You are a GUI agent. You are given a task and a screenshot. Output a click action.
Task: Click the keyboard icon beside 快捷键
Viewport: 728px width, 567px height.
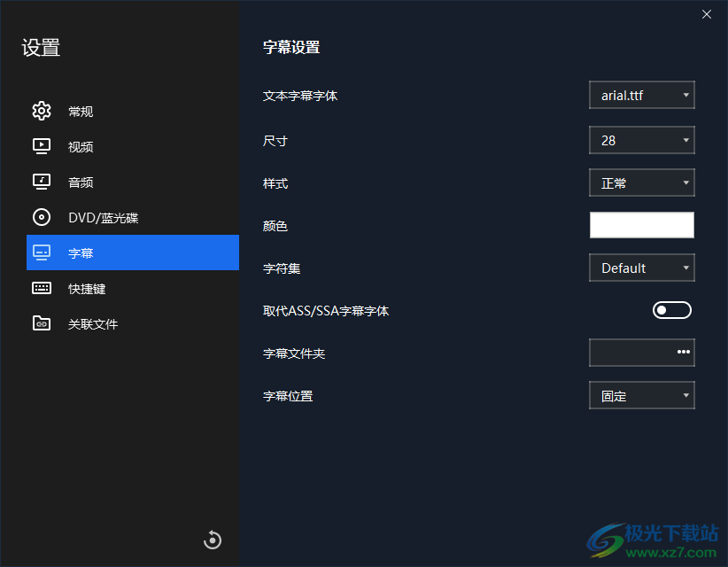[42, 288]
